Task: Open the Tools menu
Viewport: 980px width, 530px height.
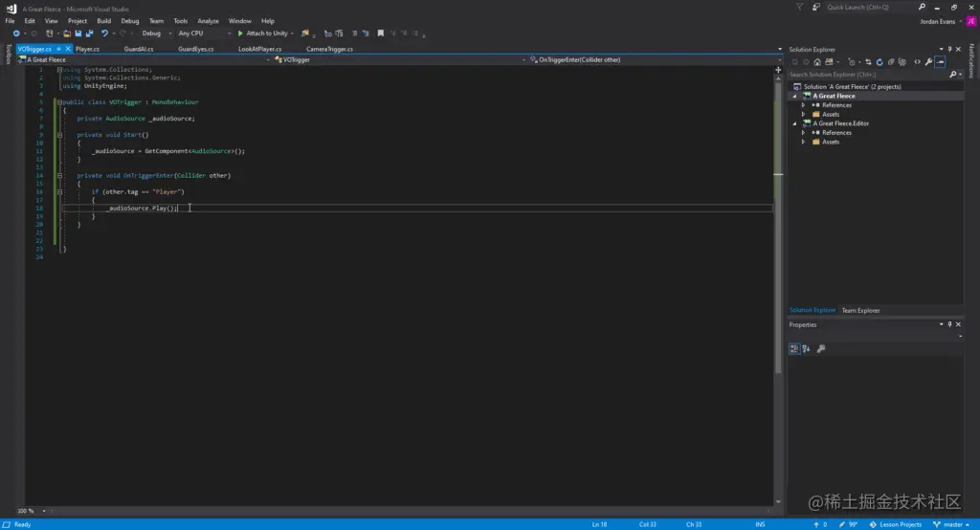Action: (181, 21)
